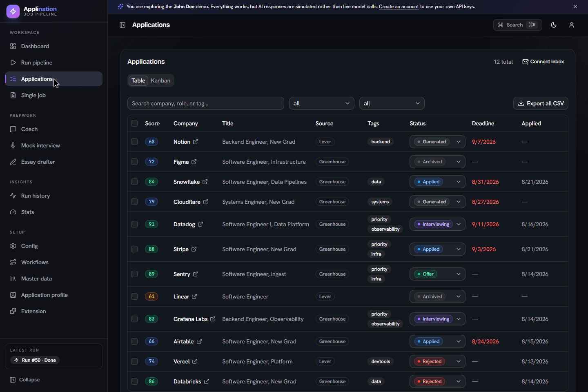The image size is (588, 392).
Task: Check the Vercel row checkbox
Action: pyautogui.click(x=134, y=361)
